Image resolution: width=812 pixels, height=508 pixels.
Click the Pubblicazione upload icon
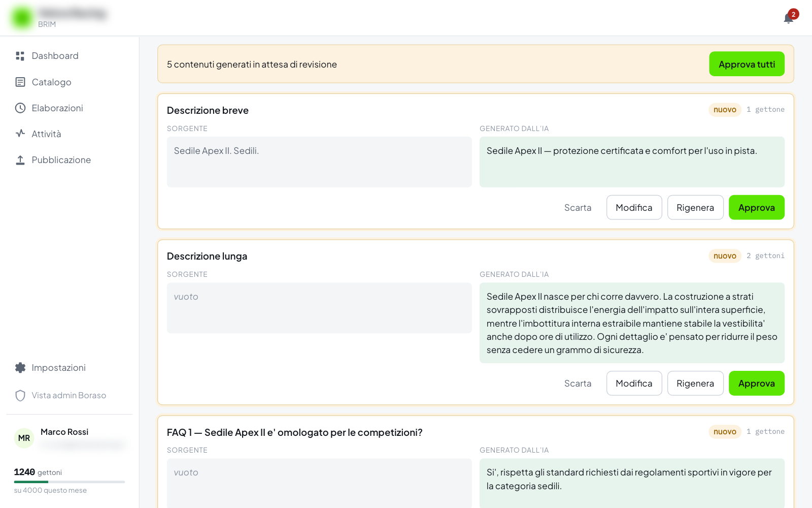pos(20,160)
